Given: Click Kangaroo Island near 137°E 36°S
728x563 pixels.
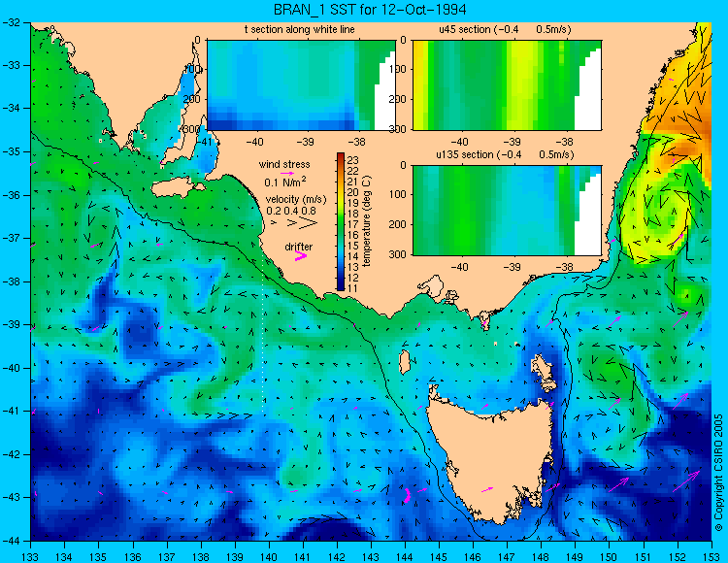Looking at the screenshot, I should click(177, 189).
